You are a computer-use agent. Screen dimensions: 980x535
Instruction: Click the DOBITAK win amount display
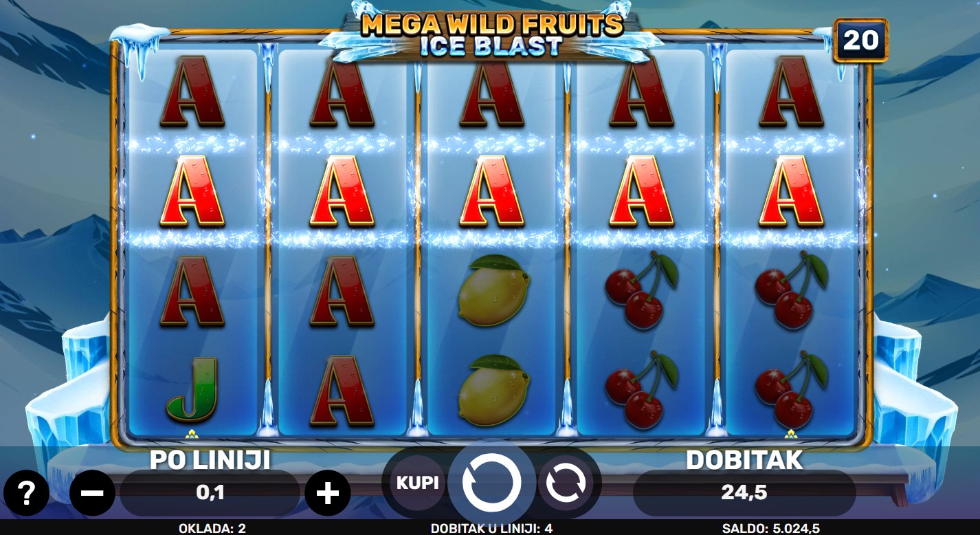[744, 493]
